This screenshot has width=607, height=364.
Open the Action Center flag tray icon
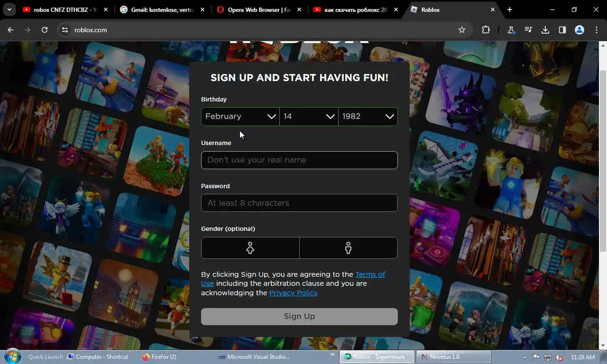click(x=536, y=357)
